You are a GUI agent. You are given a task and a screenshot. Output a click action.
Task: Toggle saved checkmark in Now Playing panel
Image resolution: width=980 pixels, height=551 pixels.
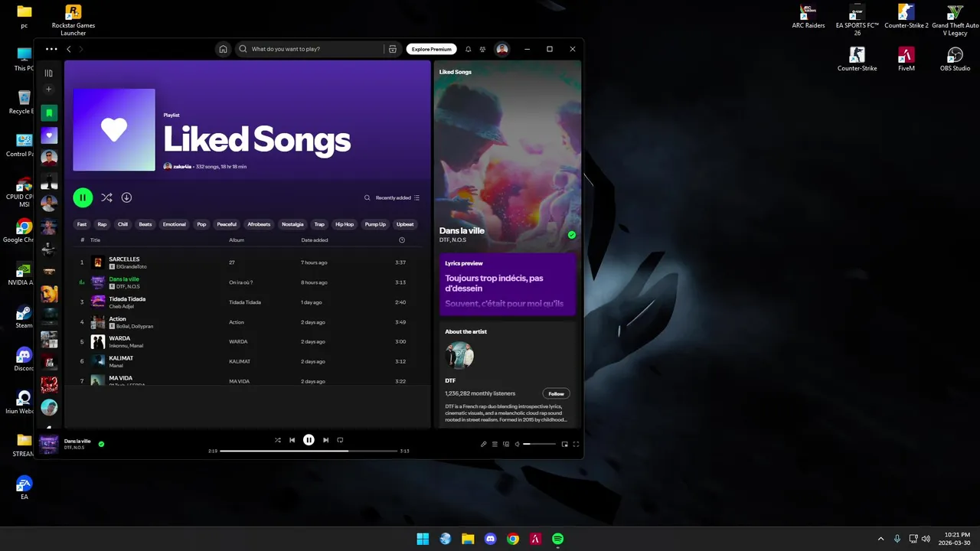(x=571, y=235)
